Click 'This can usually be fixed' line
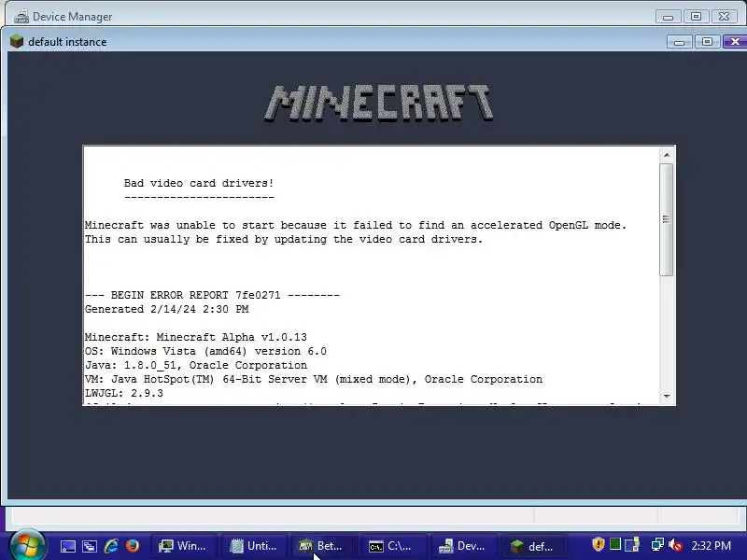Image resolution: width=747 pixels, height=560 pixels. pos(284,239)
